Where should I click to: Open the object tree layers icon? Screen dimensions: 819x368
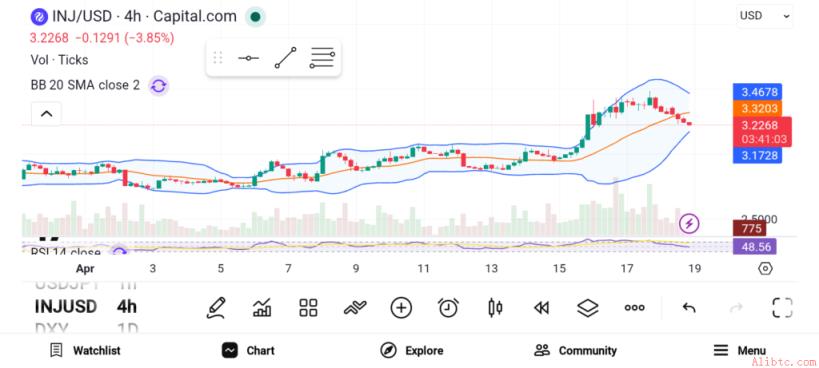[588, 307]
